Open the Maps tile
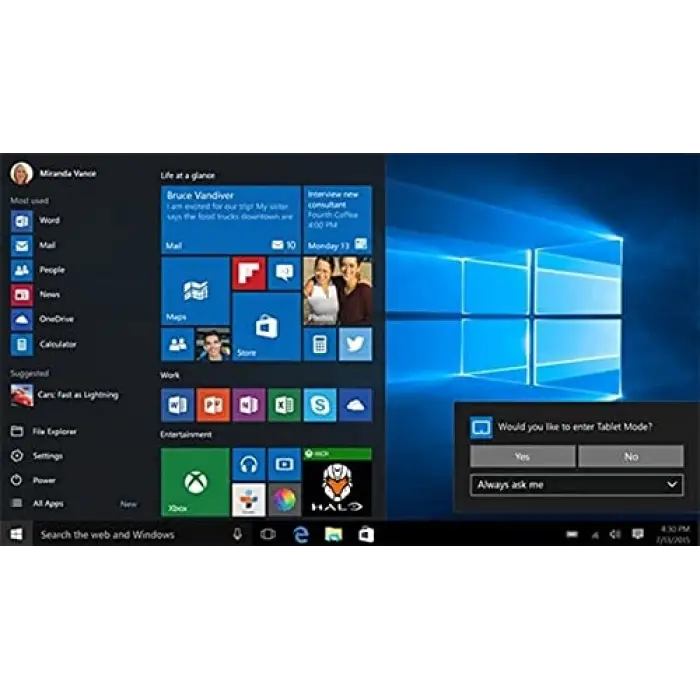This screenshot has height=700, width=700. coord(195,291)
